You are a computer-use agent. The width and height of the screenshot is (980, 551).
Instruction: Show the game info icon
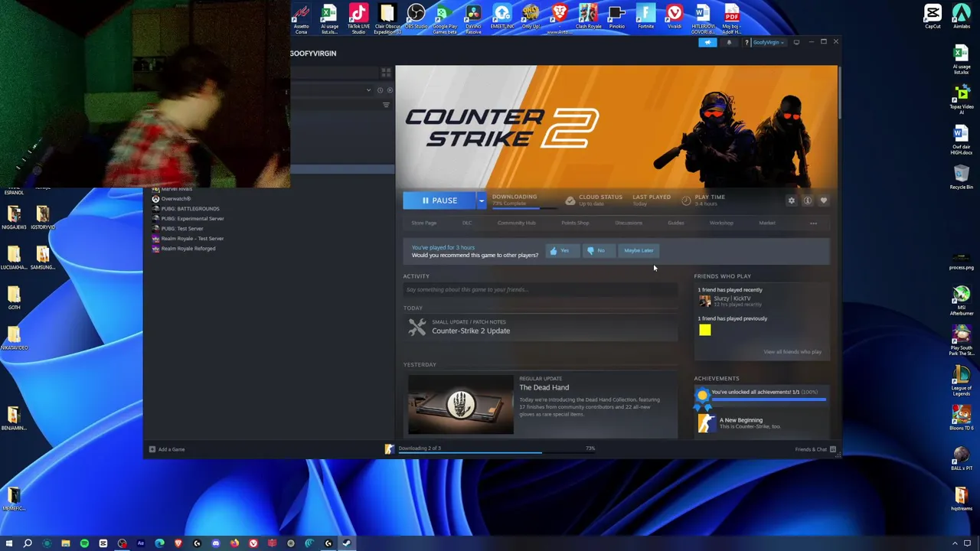tap(807, 201)
